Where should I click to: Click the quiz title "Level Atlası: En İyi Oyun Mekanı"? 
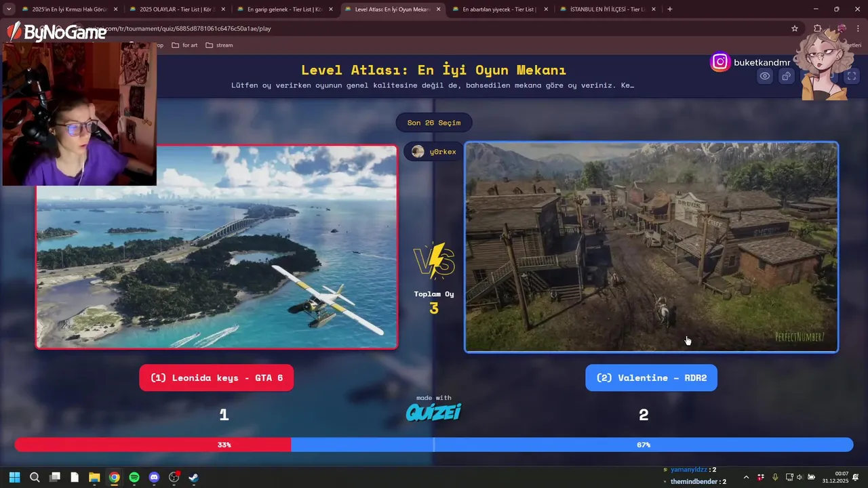coord(433,70)
